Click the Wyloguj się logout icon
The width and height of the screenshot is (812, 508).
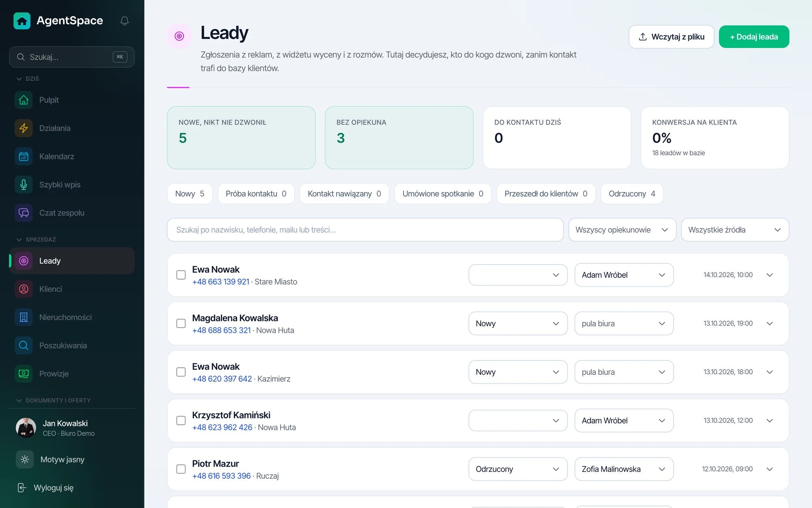point(22,488)
